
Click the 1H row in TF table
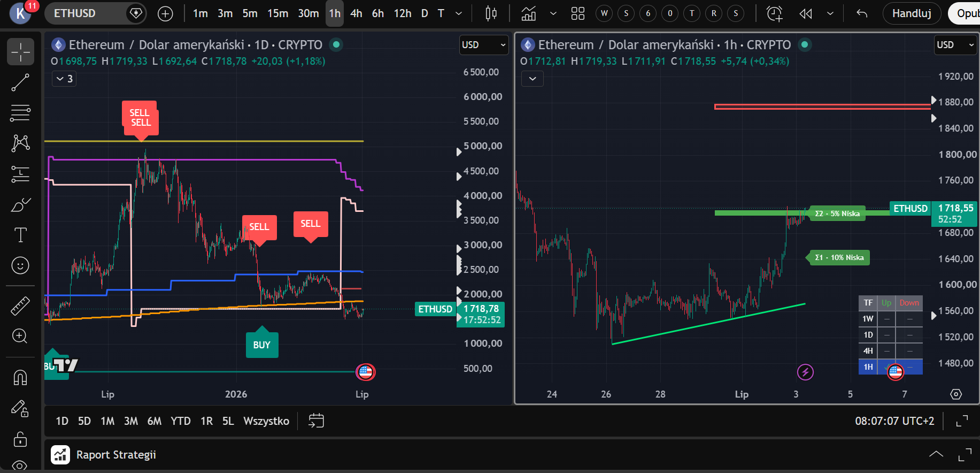pyautogui.click(x=891, y=367)
